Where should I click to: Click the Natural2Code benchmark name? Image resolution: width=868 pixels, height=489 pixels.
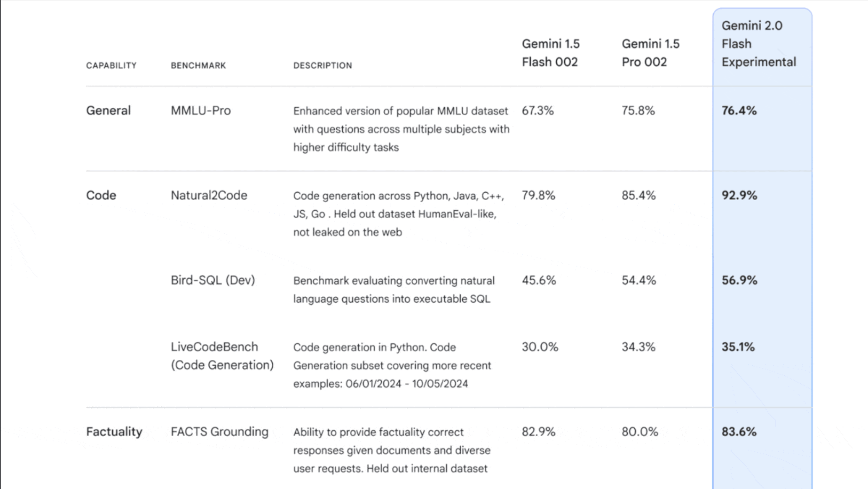pyautogui.click(x=209, y=195)
